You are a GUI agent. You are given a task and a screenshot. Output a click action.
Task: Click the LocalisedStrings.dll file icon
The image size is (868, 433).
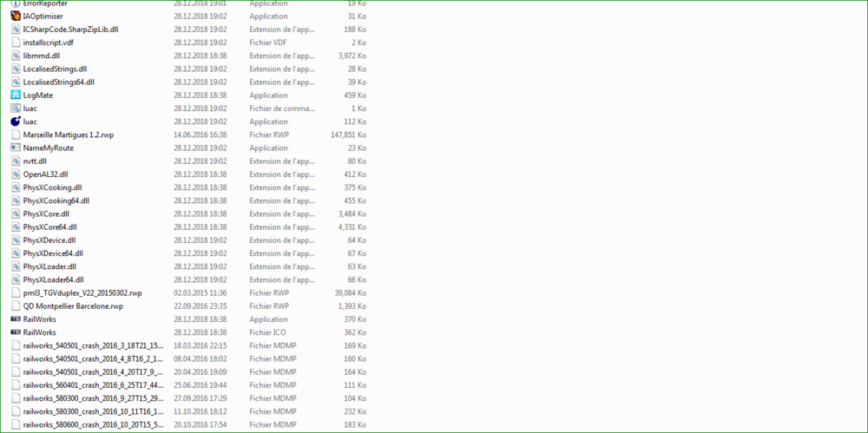click(x=16, y=69)
